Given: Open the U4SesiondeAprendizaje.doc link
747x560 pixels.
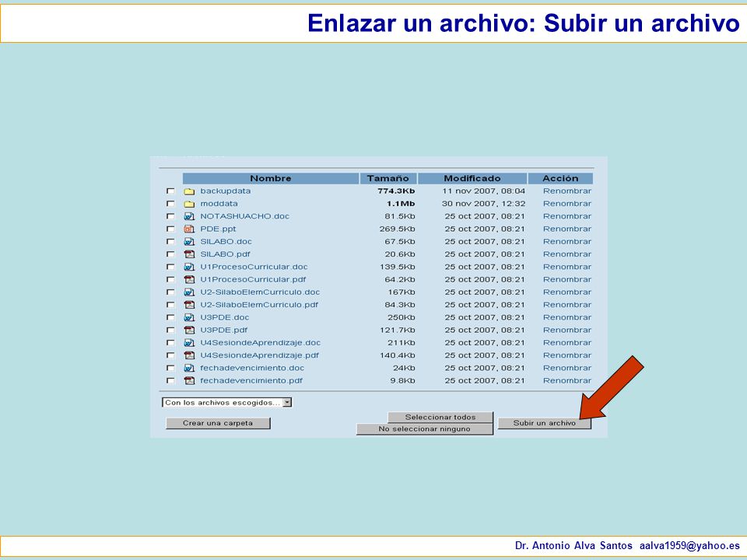Looking at the screenshot, I should (261, 342).
